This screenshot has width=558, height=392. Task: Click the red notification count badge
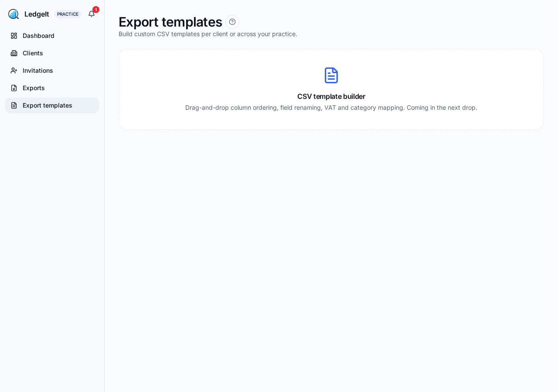pos(96,10)
